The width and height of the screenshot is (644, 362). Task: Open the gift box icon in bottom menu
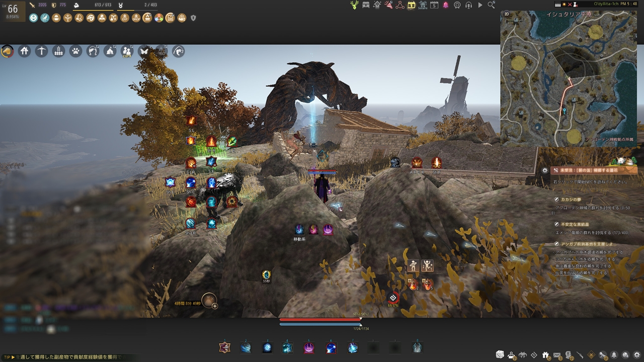tap(545, 355)
